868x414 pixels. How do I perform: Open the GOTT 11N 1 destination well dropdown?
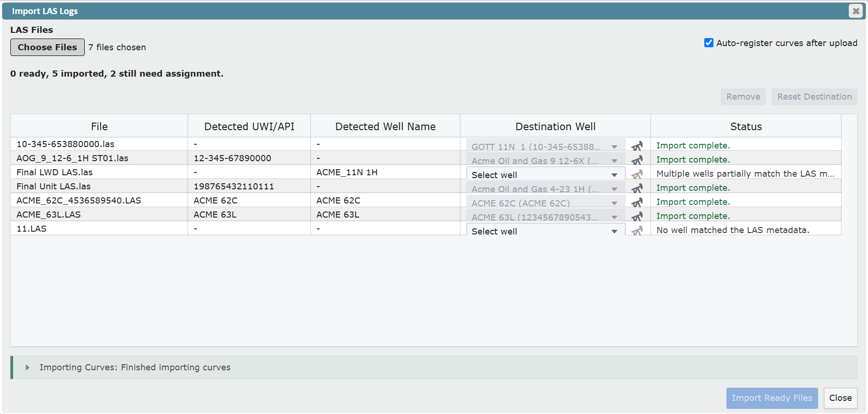[x=546, y=146]
